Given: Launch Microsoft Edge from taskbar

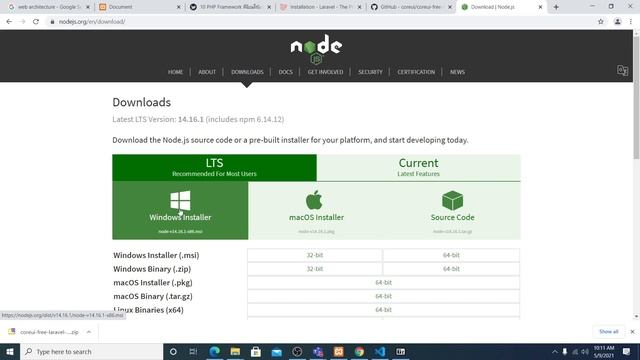Looking at the screenshot, I should coord(214,351).
